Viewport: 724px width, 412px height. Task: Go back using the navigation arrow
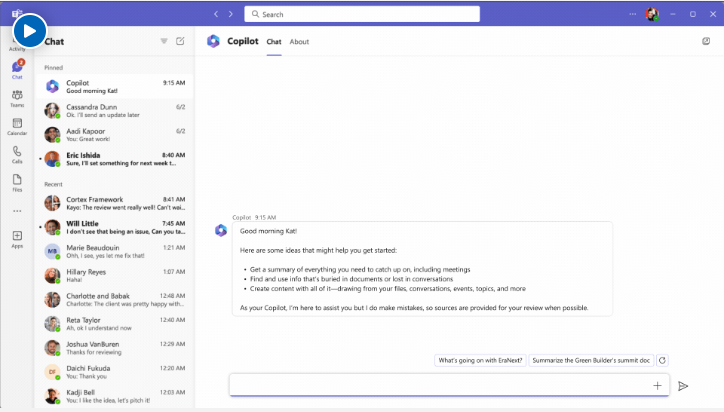point(216,14)
